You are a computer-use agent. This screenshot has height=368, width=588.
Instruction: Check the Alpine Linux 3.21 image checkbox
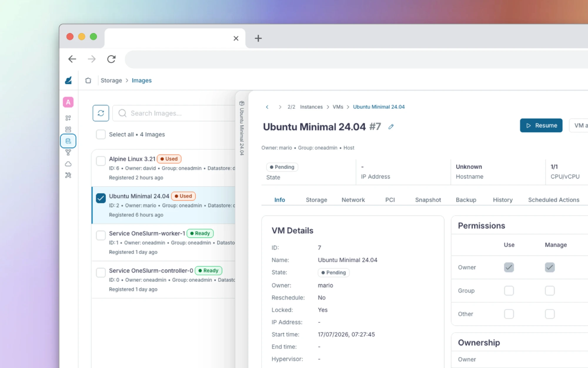click(x=101, y=161)
